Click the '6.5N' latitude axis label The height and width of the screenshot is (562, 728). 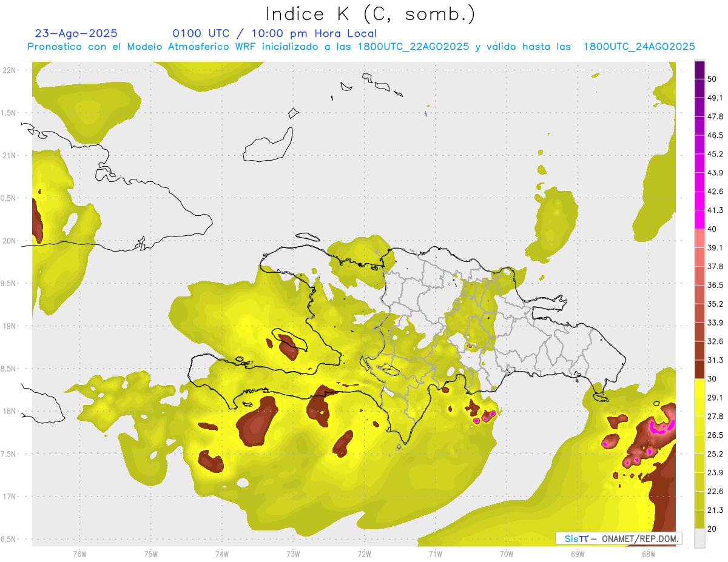coord(9,539)
